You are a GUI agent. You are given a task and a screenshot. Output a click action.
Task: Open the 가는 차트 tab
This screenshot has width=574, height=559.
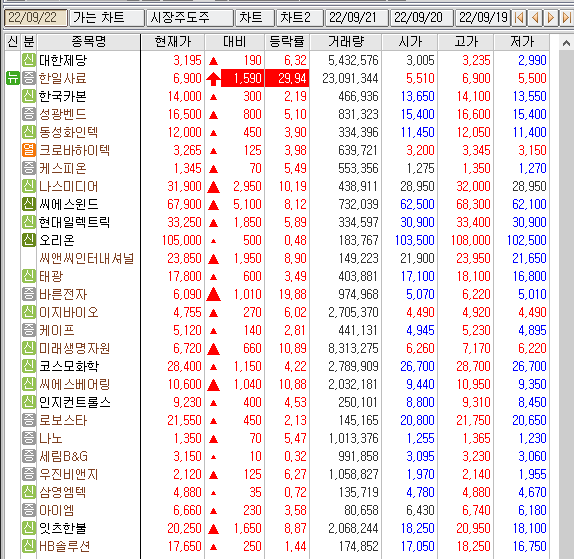pyautogui.click(x=107, y=18)
